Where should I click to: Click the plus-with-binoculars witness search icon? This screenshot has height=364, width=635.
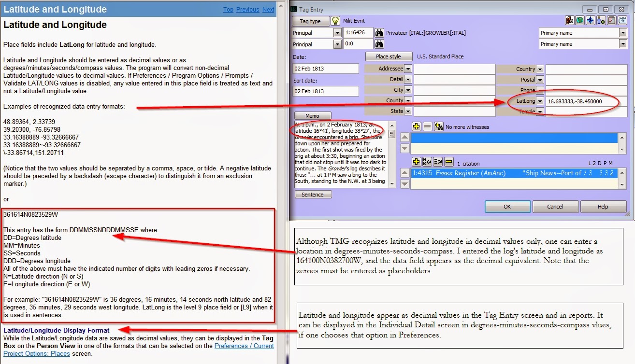pyautogui.click(x=438, y=126)
